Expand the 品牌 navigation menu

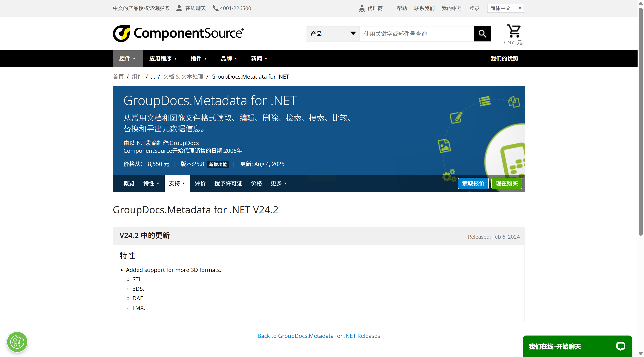(229, 59)
